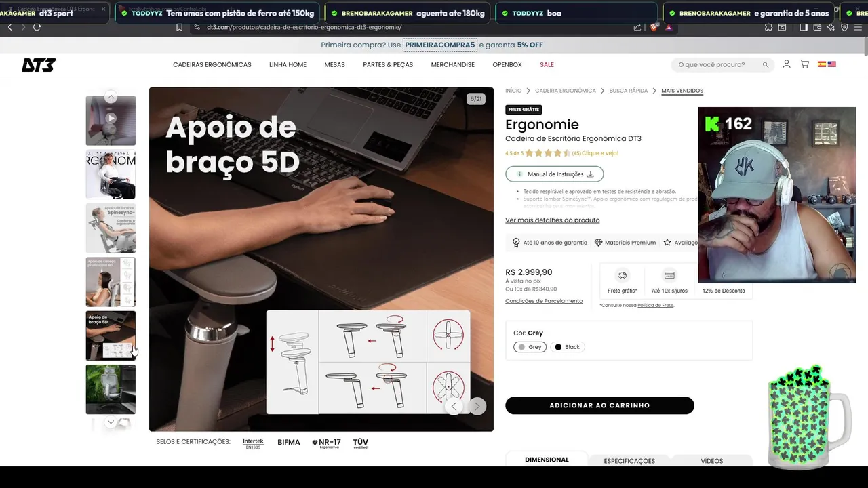Click the bookmark icon in address bar
This screenshot has height=488, width=868.
(x=179, y=27)
